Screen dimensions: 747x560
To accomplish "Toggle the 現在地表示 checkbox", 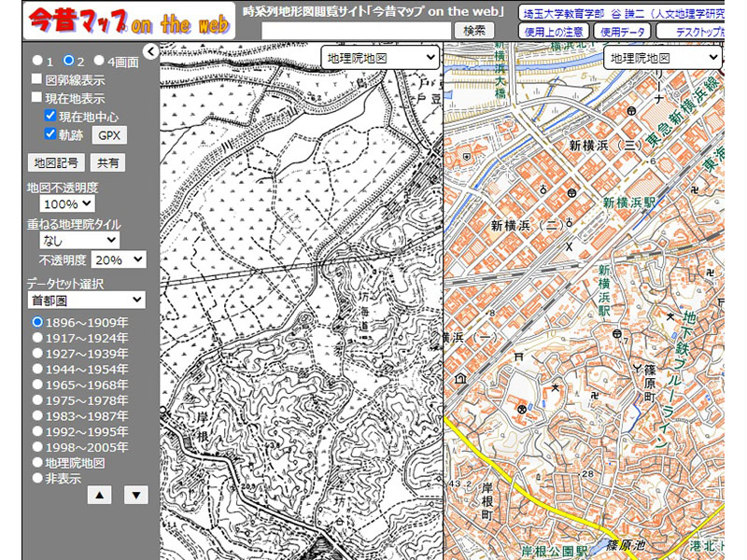I will (37, 97).
